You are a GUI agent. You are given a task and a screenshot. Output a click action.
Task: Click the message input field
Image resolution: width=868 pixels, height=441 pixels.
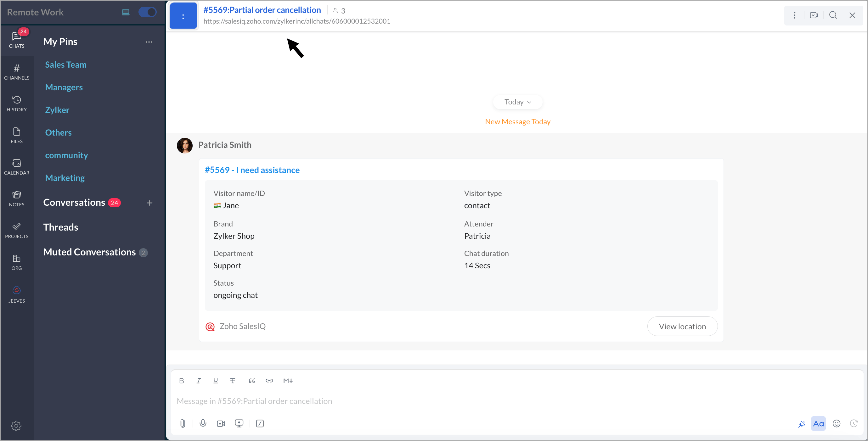(x=472, y=401)
